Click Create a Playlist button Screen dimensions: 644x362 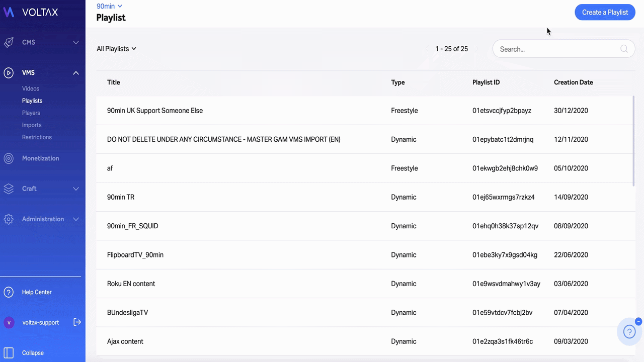tap(605, 12)
